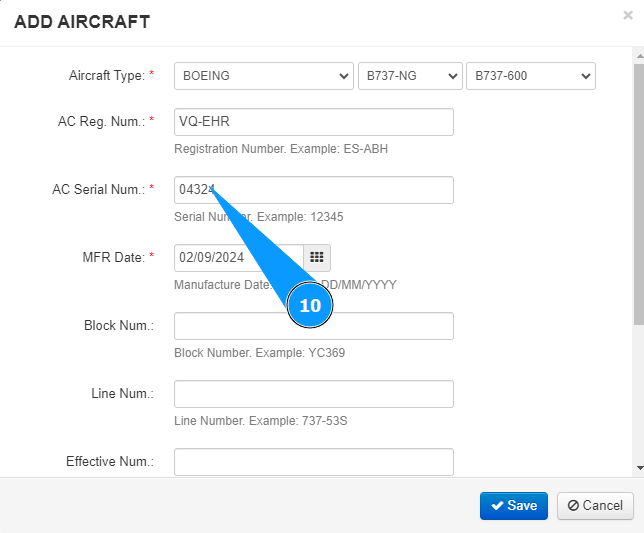Save the new aircraft
The width and height of the screenshot is (644, 533).
pyautogui.click(x=513, y=505)
